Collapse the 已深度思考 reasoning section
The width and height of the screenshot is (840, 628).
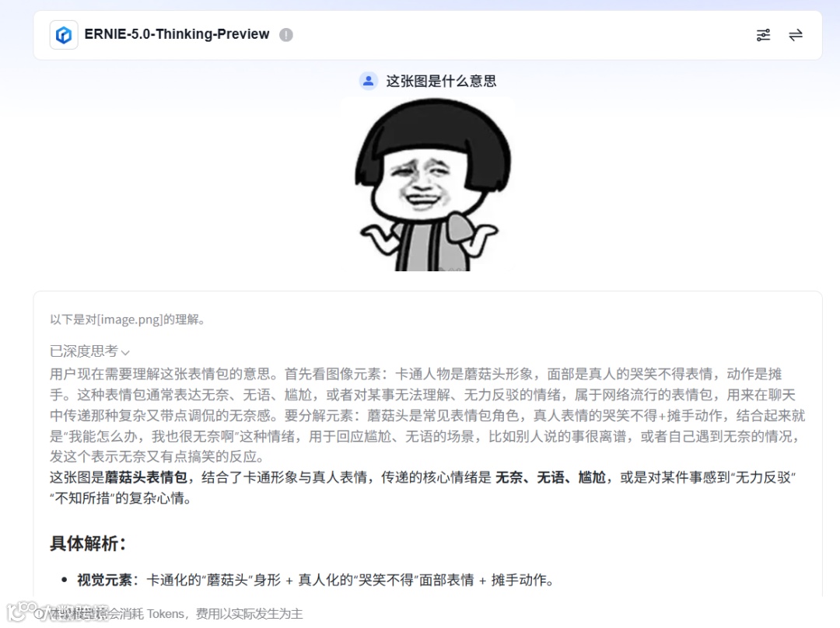(x=90, y=351)
